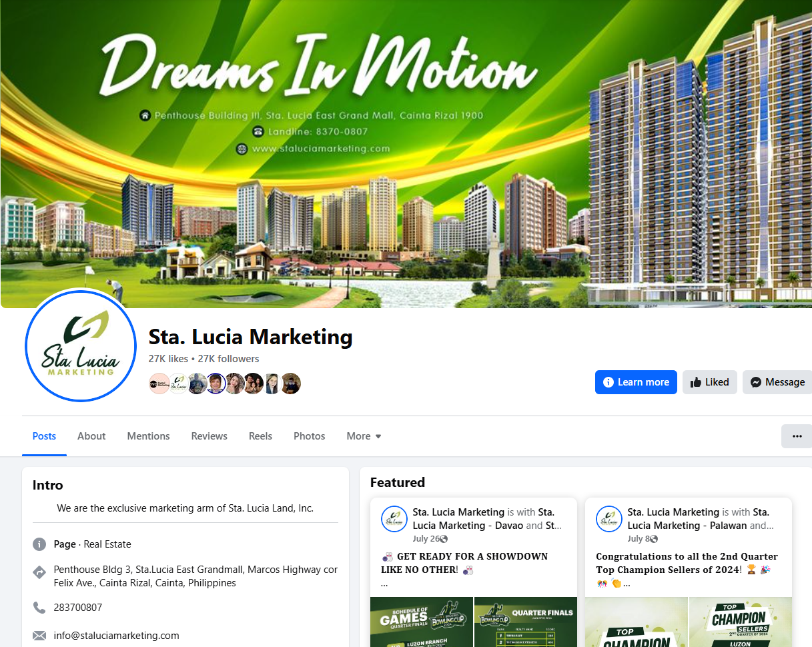Click the info@staluciamarketing.com email address
Image resolution: width=812 pixels, height=647 pixels.
click(x=117, y=636)
